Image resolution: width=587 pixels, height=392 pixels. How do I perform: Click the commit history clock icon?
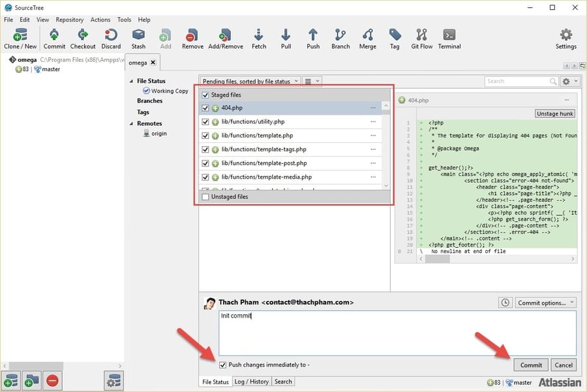click(505, 303)
